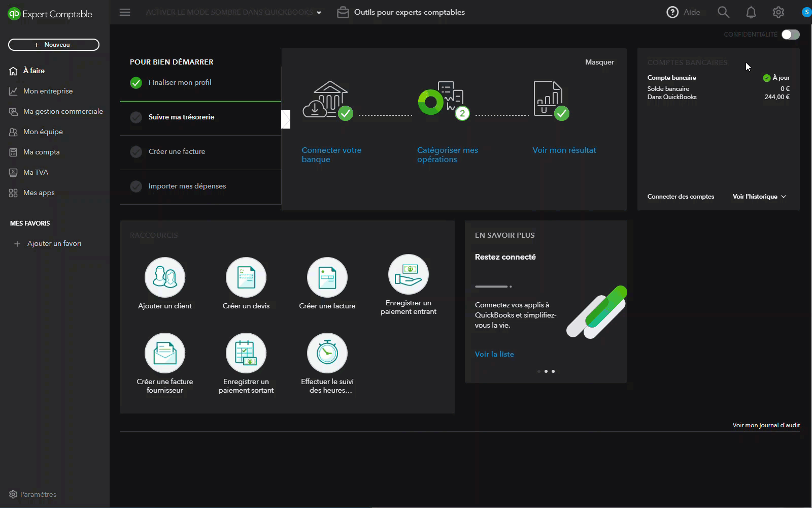Click the Masquer link
The height and width of the screenshot is (508, 812).
(x=599, y=62)
